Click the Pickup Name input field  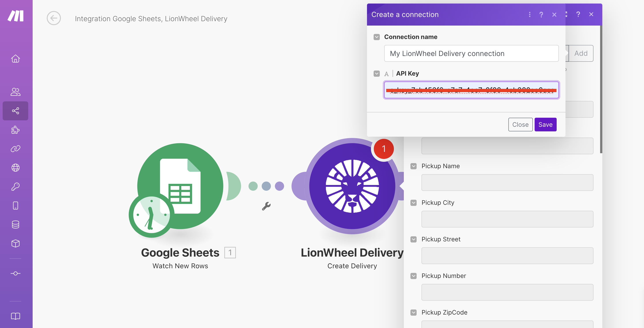pos(507,183)
